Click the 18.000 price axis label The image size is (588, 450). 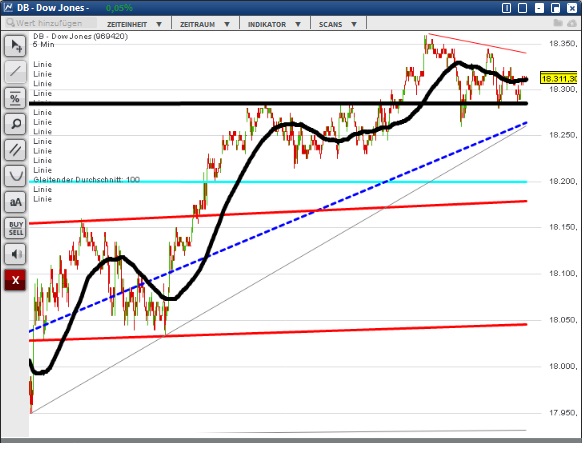click(563, 366)
